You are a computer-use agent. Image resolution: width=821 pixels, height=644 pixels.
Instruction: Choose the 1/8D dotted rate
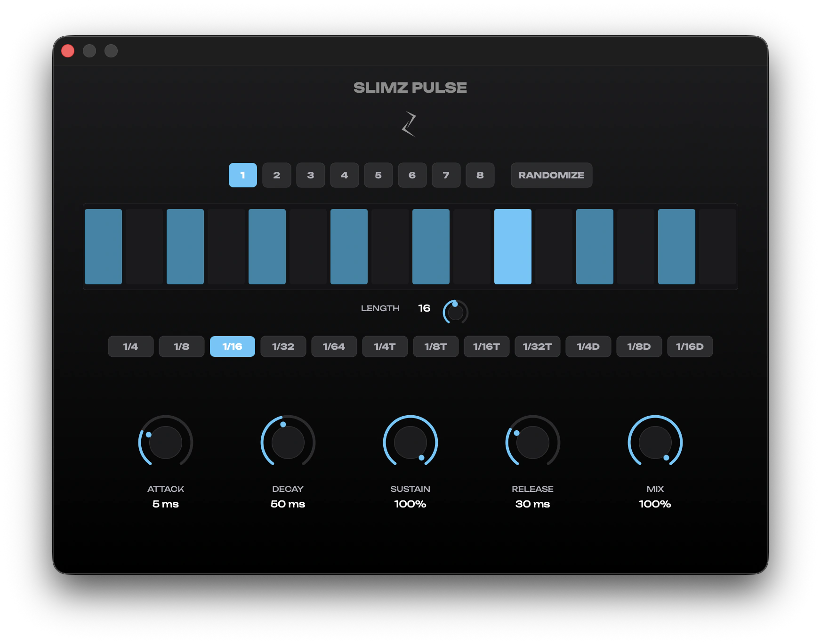pos(639,346)
